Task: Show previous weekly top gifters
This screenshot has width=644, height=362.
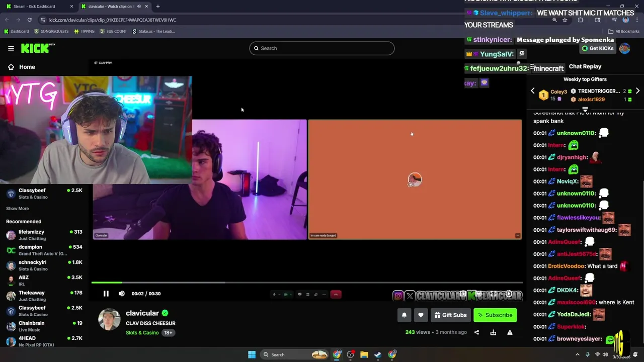Action: pos(533,91)
